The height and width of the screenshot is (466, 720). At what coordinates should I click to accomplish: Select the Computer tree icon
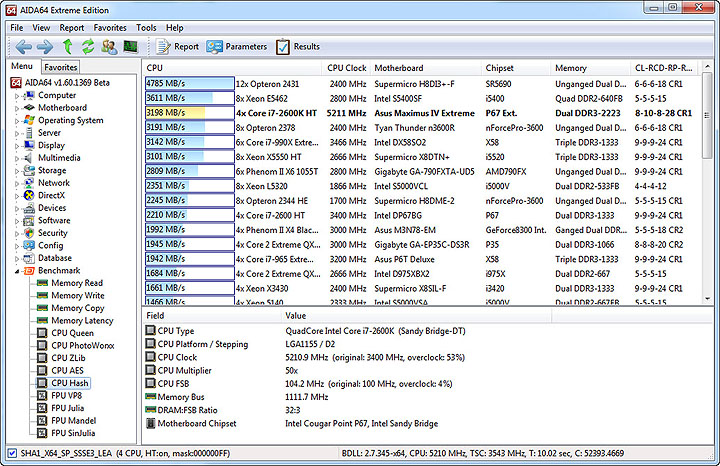[29, 95]
